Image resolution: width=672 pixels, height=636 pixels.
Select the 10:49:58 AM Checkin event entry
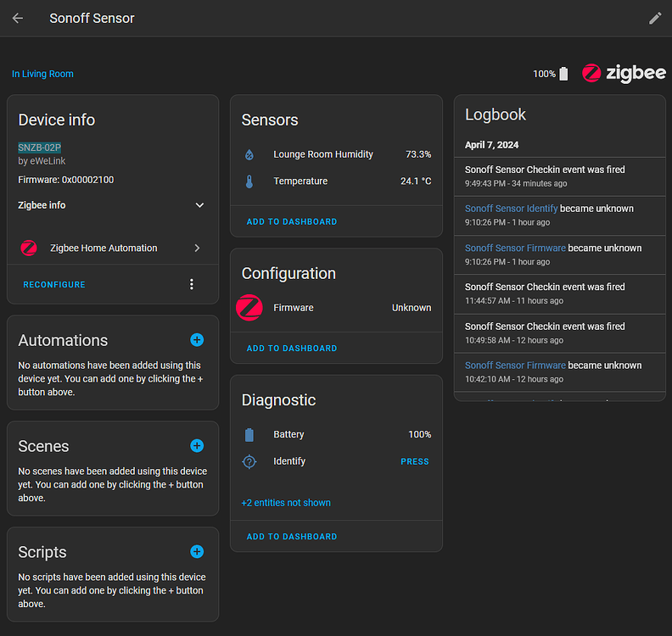click(x=560, y=333)
